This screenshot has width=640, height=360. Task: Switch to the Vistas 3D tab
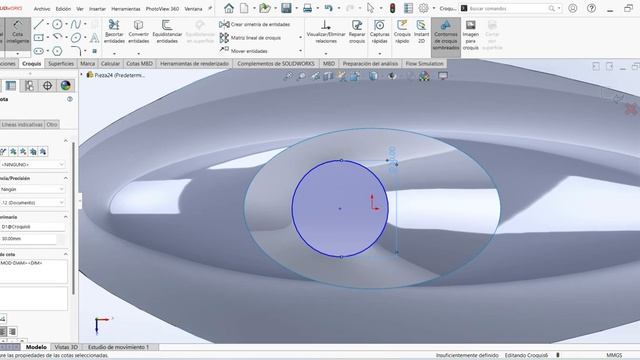[x=66, y=347]
